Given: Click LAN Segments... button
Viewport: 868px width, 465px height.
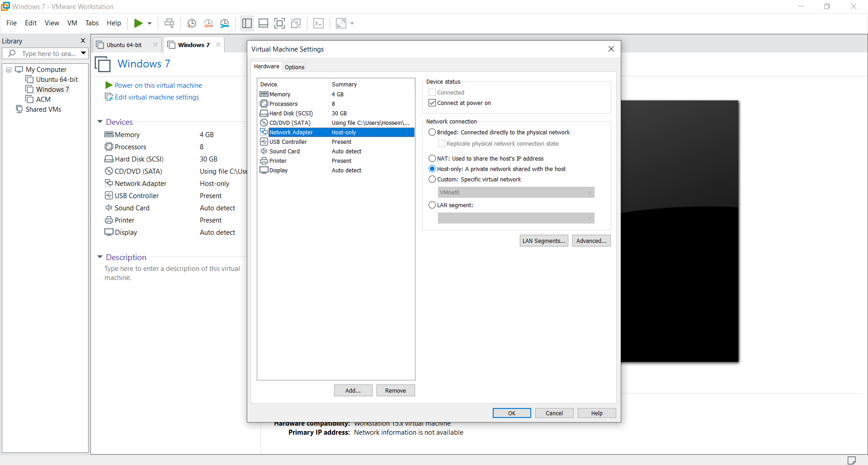Looking at the screenshot, I should pyautogui.click(x=544, y=241).
